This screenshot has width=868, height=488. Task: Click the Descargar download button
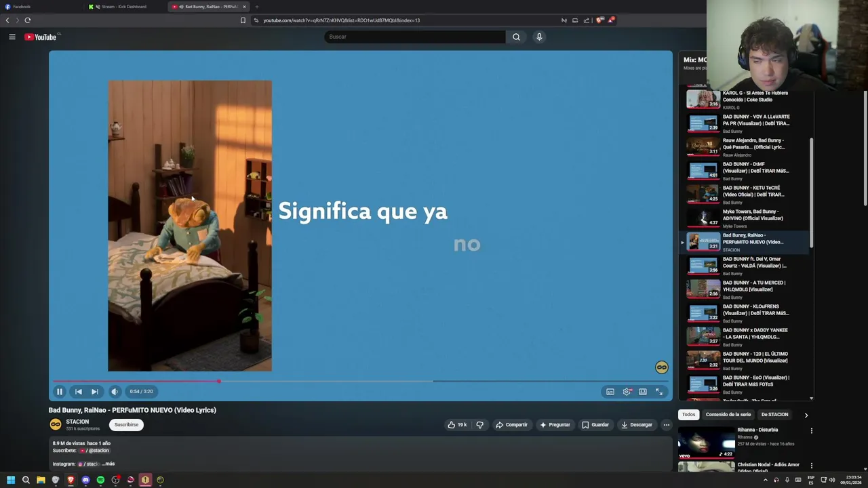(636, 425)
